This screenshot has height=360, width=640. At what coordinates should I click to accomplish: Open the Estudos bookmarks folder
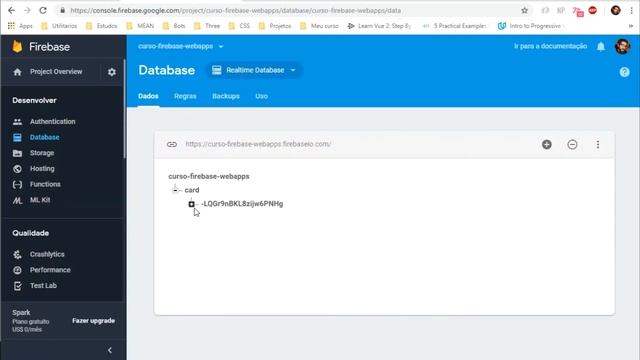tap(101, 26)
